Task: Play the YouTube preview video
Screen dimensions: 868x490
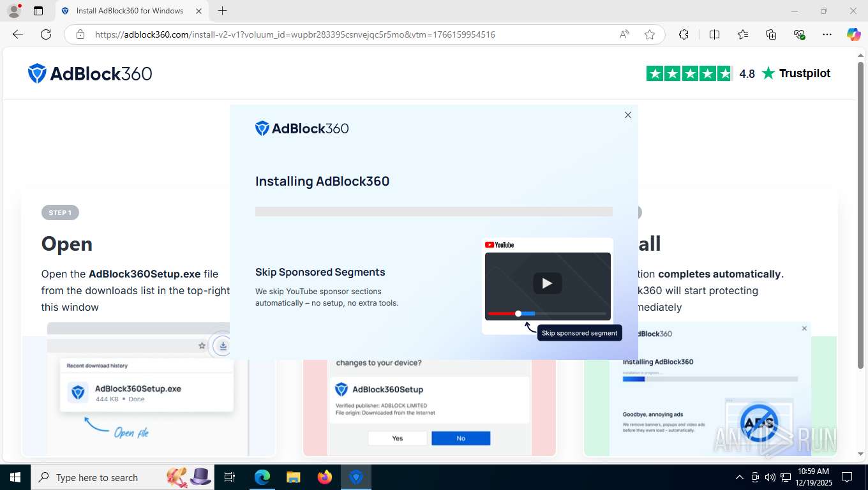Action: coord(547,283)
